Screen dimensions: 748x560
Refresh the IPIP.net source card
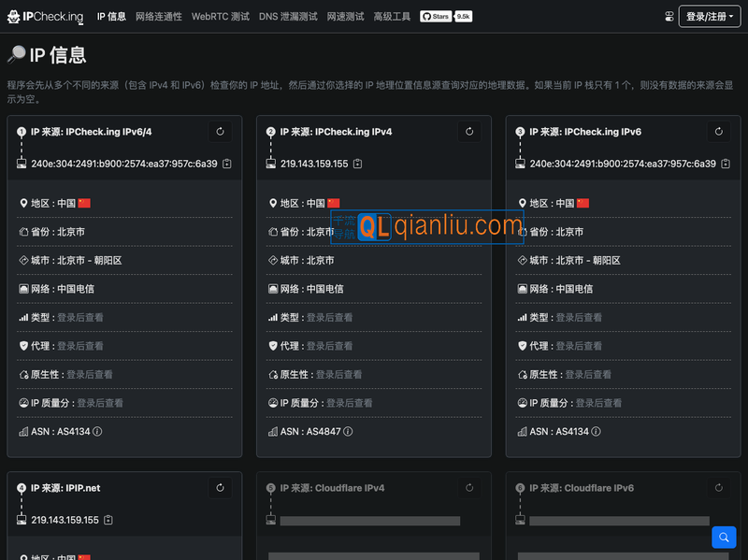220,488
